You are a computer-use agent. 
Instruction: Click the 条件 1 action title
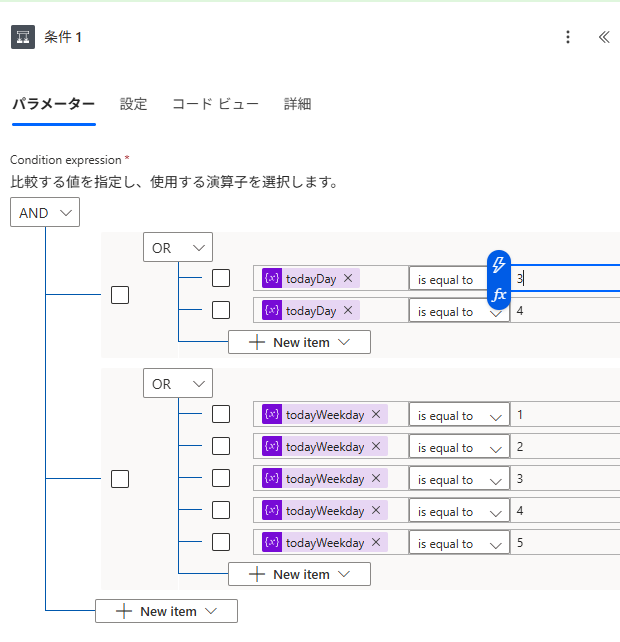63,37
